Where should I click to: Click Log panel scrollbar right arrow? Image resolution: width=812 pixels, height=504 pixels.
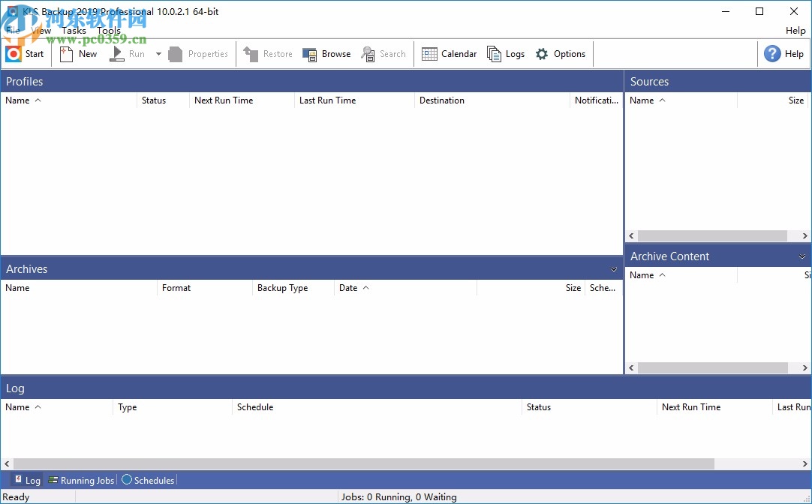[x=804, y=463]
